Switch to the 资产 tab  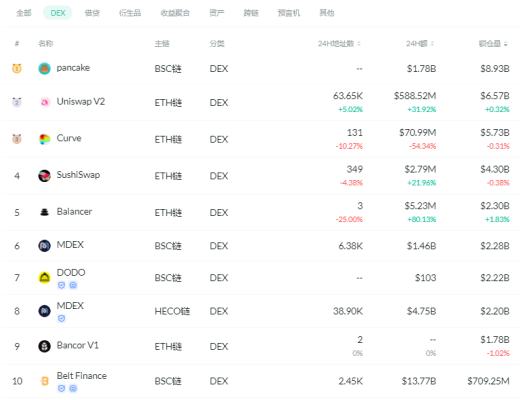coord(217,13)
